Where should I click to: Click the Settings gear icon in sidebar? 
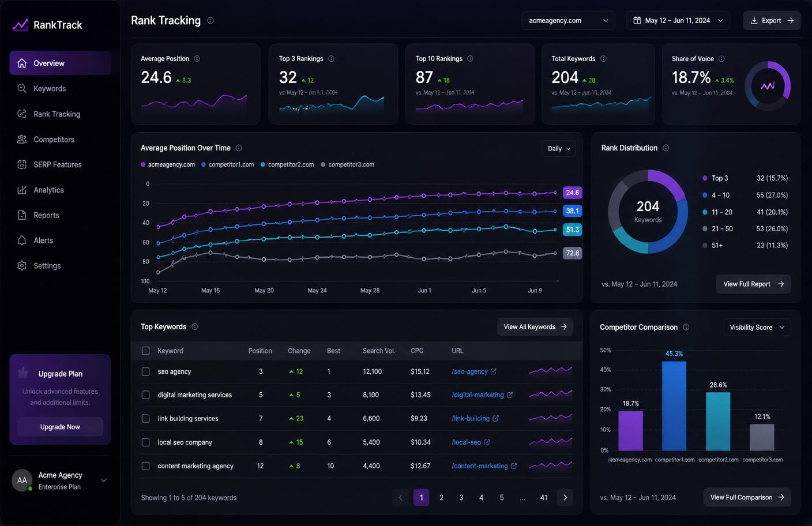(22, 266)
